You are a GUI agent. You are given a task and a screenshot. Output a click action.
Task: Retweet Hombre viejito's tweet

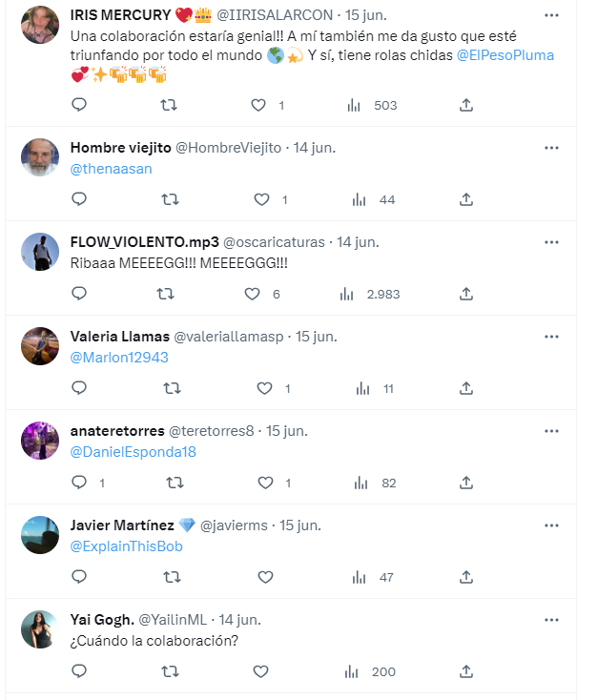[172, 199]
